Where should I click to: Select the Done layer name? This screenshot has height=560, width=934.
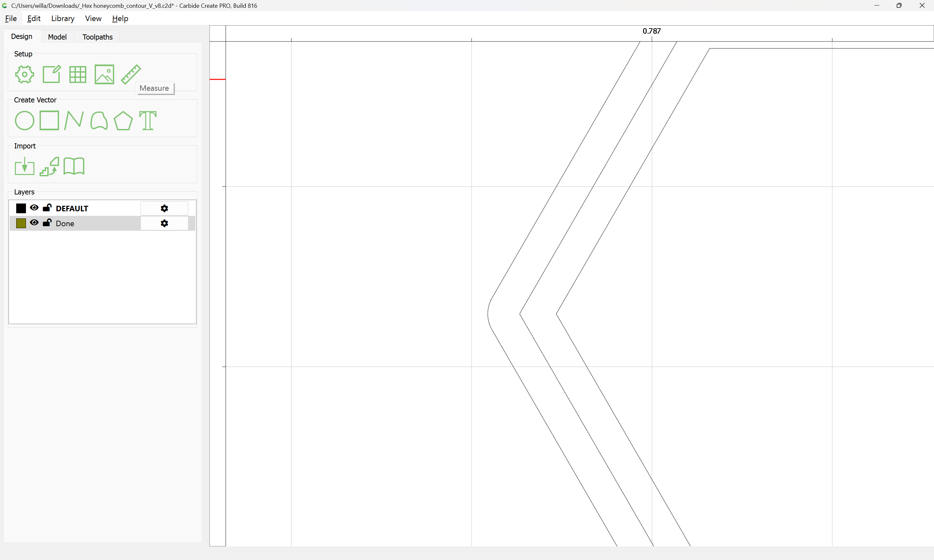pyautogui.click(x=65, y=224)
